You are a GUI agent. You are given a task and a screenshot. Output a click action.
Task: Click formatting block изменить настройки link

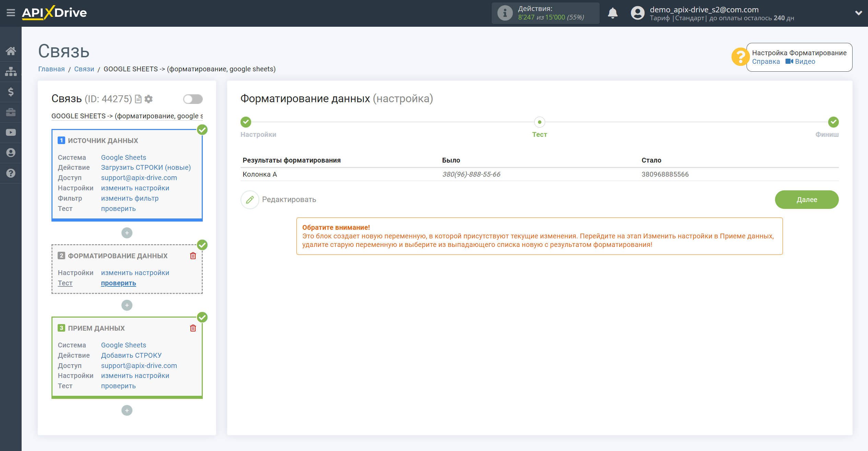pyautogui.click(x=135, y=273)
